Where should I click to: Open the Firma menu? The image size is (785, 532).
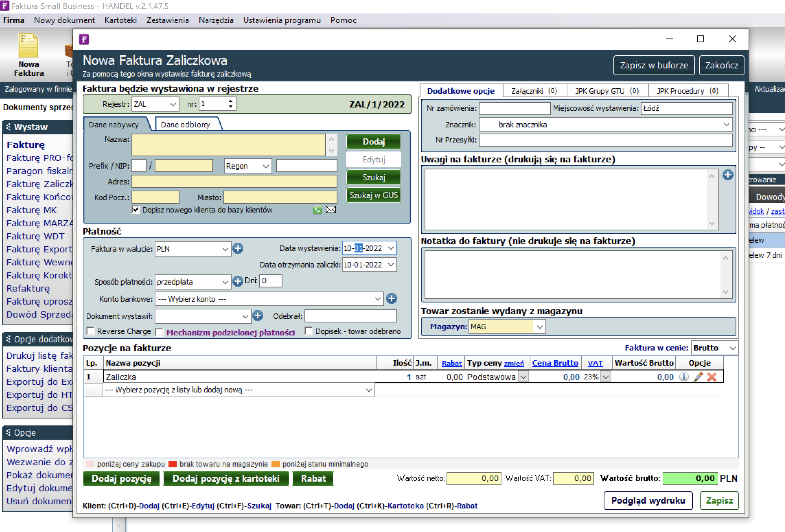[x=14, y=20]
